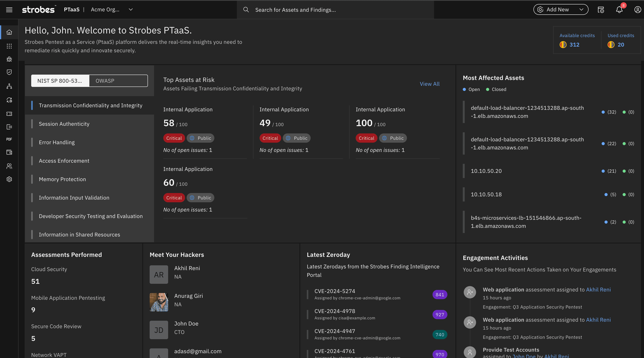This screenshot has height=358, width=644.
Task: Switch to the OWASP toggle option
Action: pyautogui.click(x=118, y=81)
